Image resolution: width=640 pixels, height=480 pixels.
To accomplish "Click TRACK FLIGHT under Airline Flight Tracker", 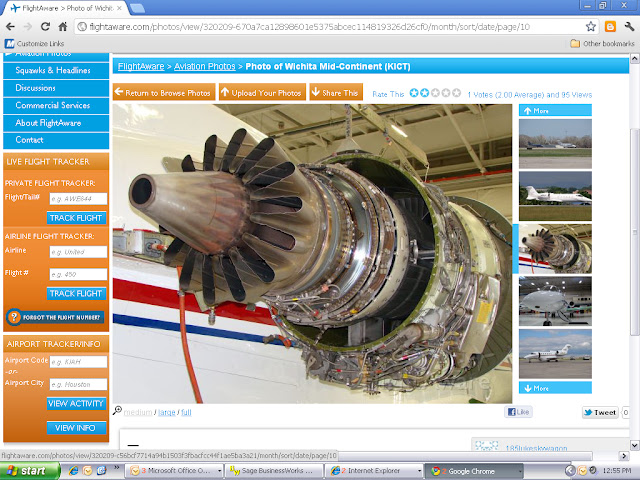I will tap(76, 293).
